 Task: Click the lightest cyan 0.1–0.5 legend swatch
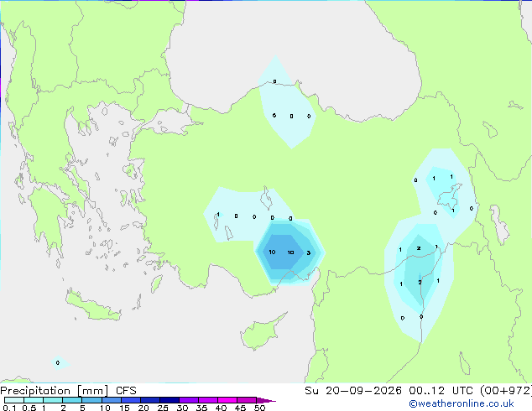[14, 400]
